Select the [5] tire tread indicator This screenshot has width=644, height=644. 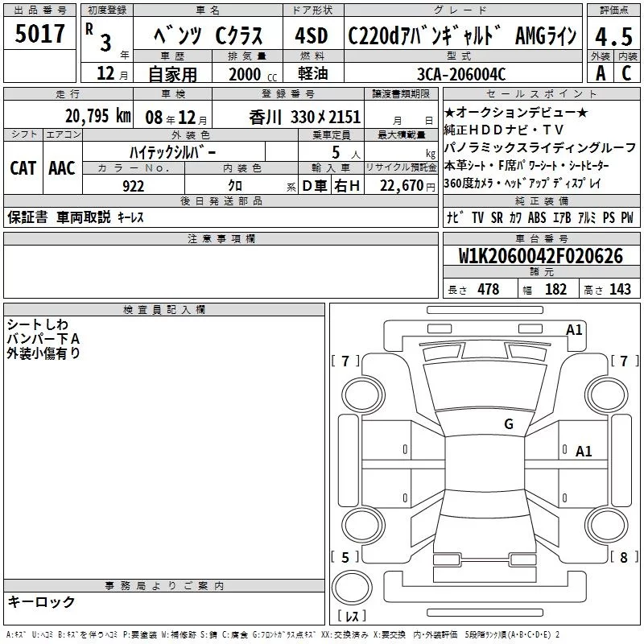tap(345, 557)
